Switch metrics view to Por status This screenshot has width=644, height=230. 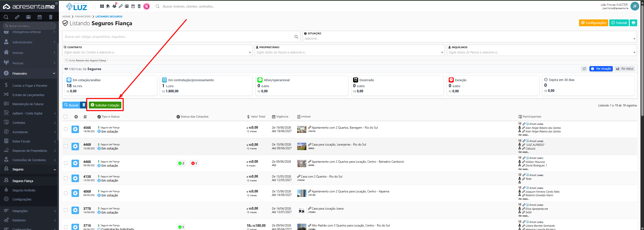[625, 69]
